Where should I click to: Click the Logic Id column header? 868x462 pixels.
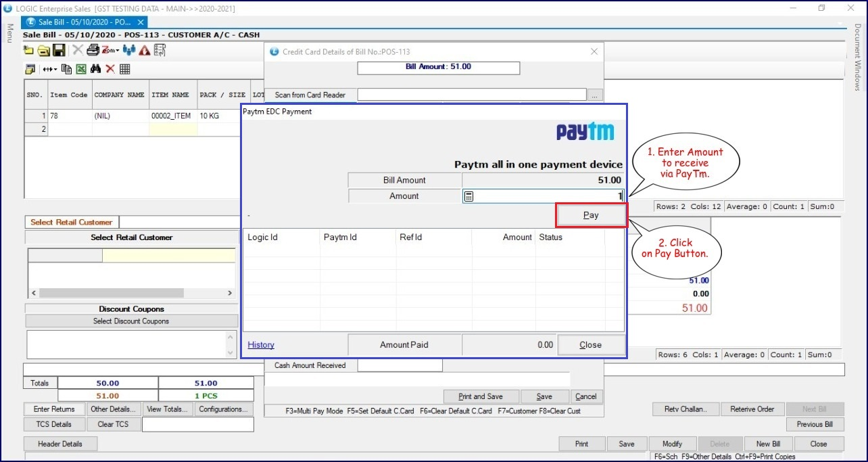point(282,237)
